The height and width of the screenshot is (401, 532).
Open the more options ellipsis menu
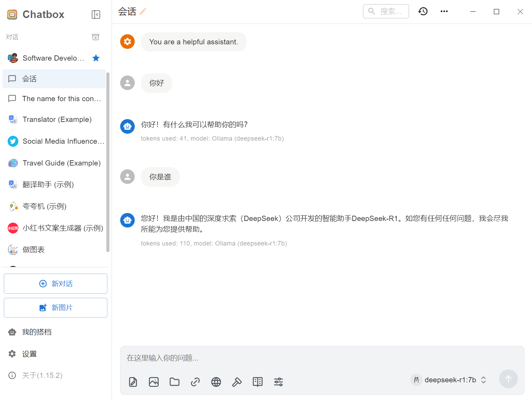tap(444, 11)
